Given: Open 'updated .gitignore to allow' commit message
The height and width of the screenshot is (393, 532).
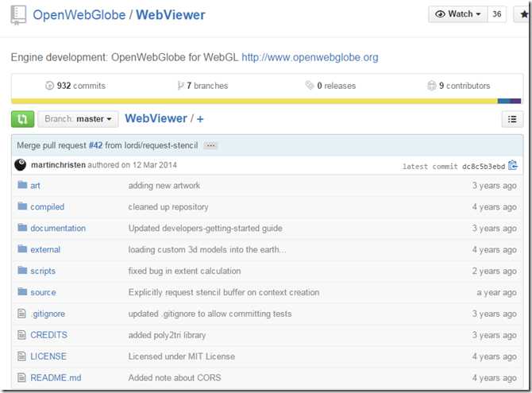Looking at the screenshot, I should point(210,314).
